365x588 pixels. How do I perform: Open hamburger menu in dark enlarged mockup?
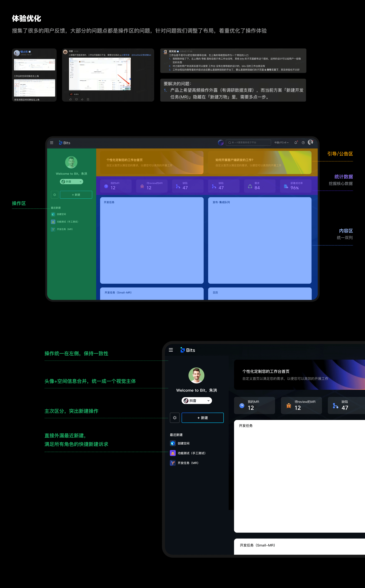pos(171,350)
